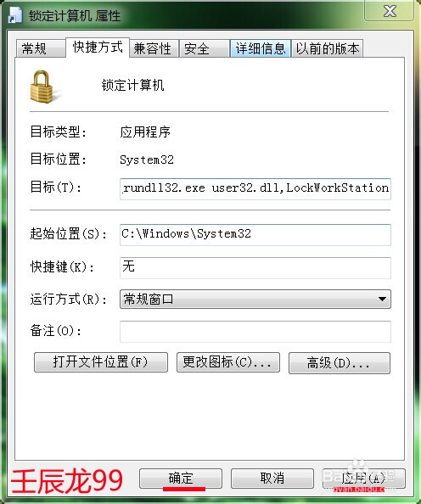The height and width of the screenshot is (504, 421).
Task: Click the 取消 button
Action: (272, 479)
